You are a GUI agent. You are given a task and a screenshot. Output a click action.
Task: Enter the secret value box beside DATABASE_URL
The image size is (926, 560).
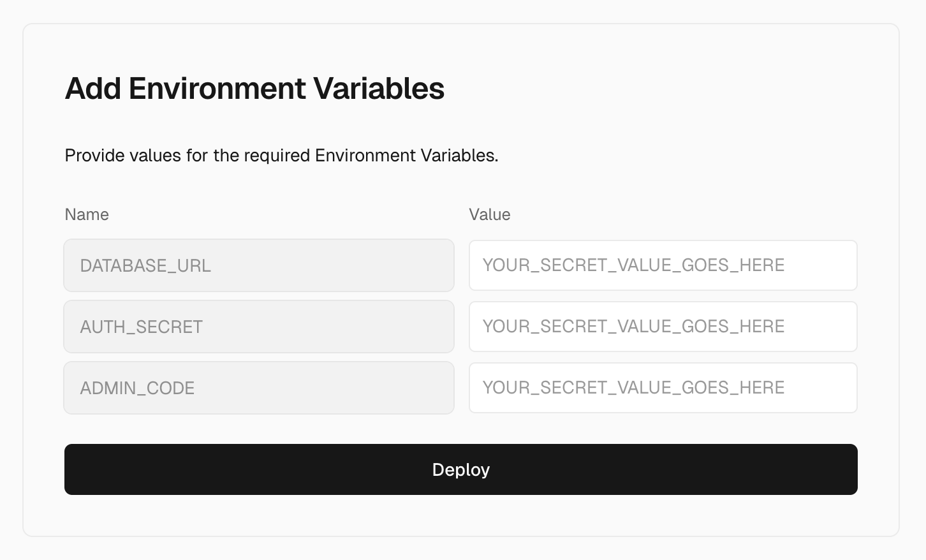(663, 265)
